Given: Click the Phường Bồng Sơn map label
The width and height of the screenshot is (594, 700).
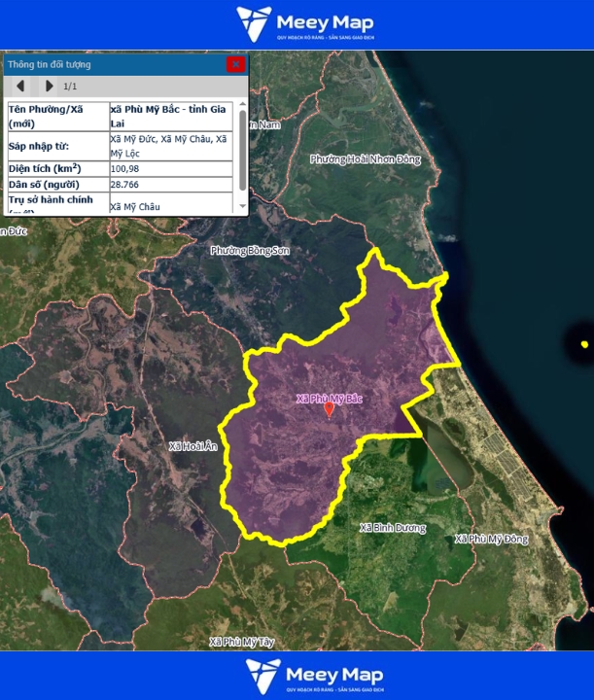Looking at the screenshot, I should click(250, 251).
